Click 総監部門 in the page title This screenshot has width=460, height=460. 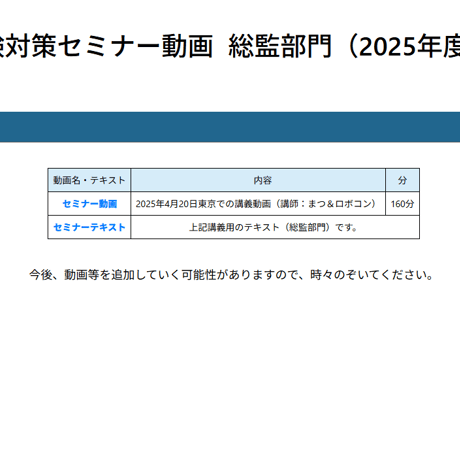[280, 46]
